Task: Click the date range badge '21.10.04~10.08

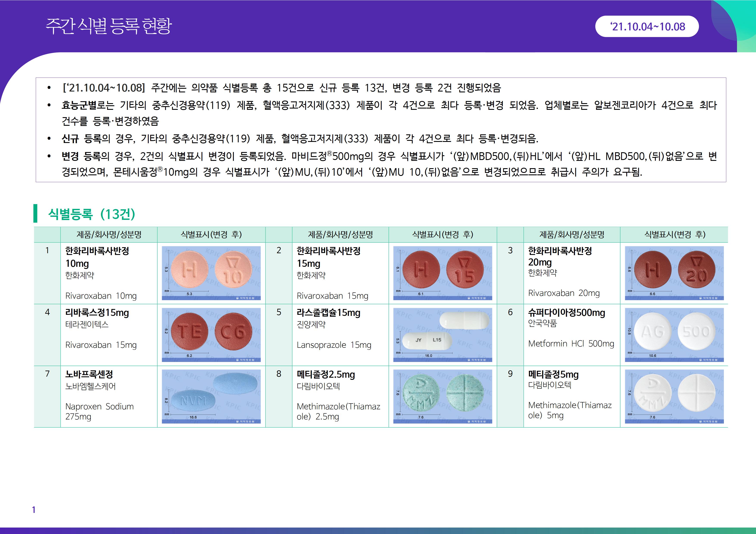Action: coord(647,27)
